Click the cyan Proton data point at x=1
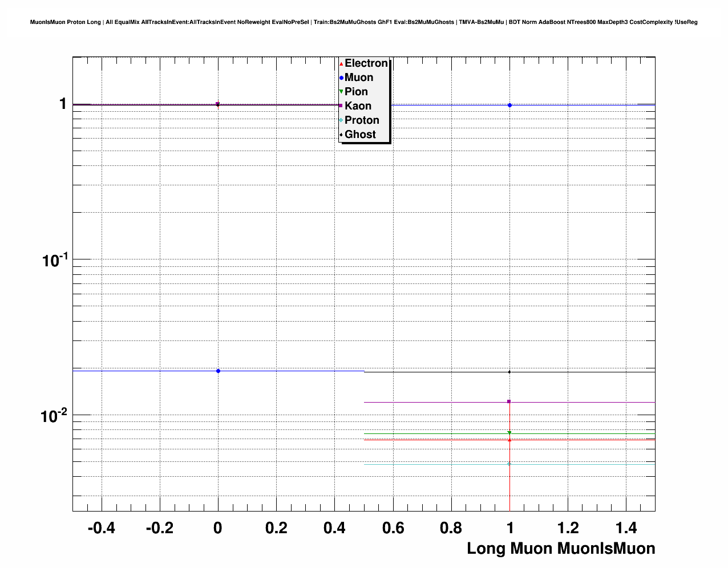 coord(509,464)
